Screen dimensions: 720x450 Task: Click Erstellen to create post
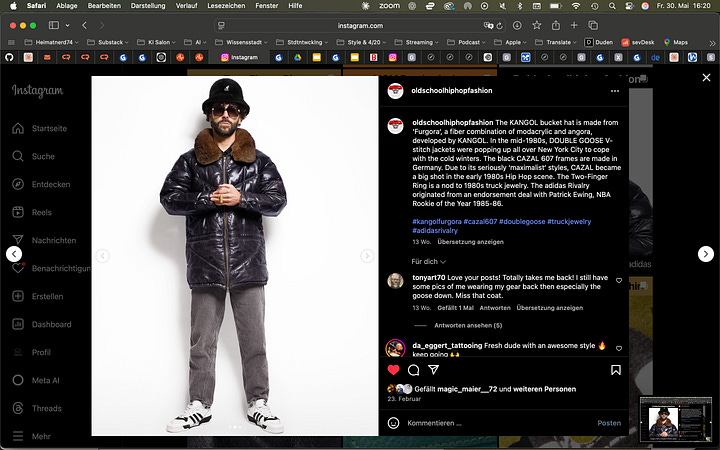pyautogui.click(x=38, y=297)
